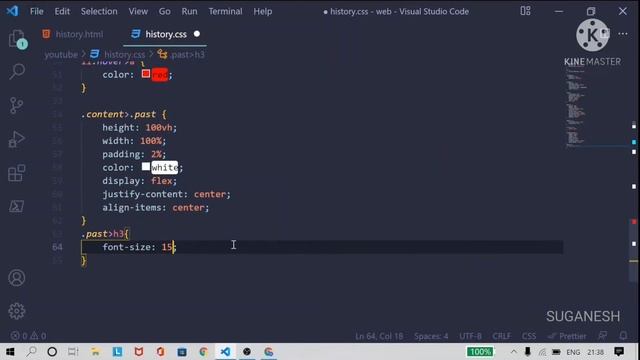Click line number 64 in the gutter
This screenshot has width=640, height=360.
click(57, 247)
